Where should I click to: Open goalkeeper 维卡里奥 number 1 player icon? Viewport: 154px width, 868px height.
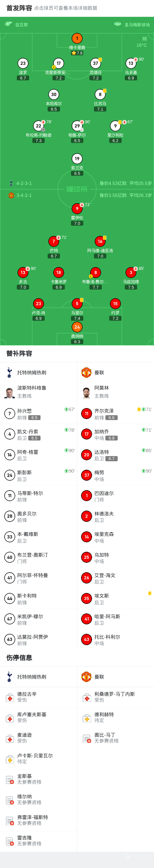point(77,38)
